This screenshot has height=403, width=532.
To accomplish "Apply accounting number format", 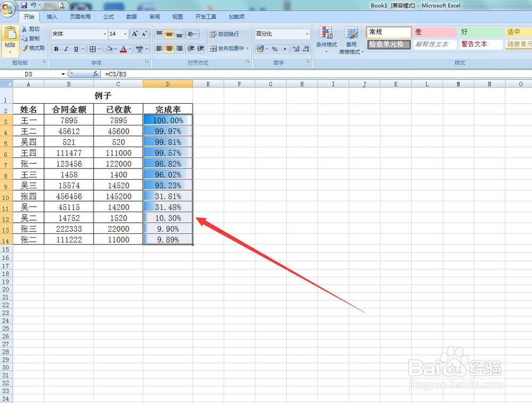I will [x=260, y=49].
